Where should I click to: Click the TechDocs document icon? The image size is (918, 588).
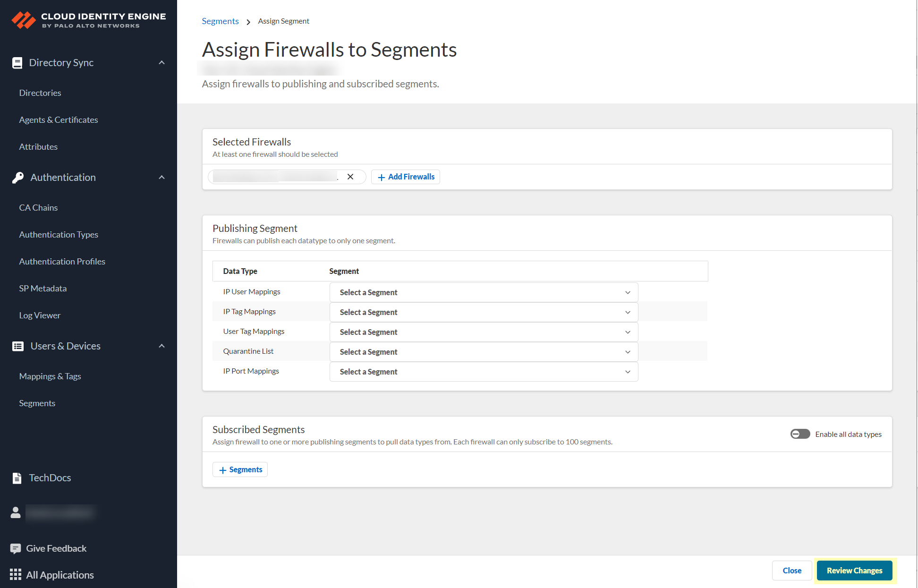pyautogui.click(x=17, y=478)
